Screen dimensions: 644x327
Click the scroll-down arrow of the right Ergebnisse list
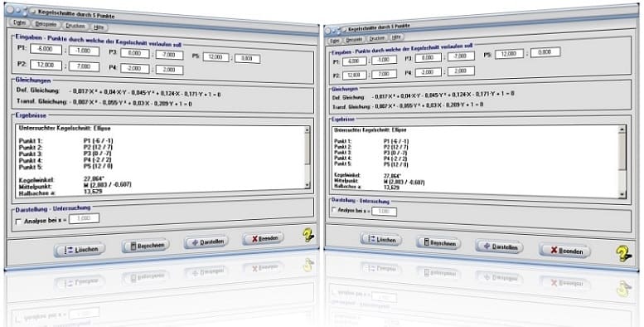(622, 194)
